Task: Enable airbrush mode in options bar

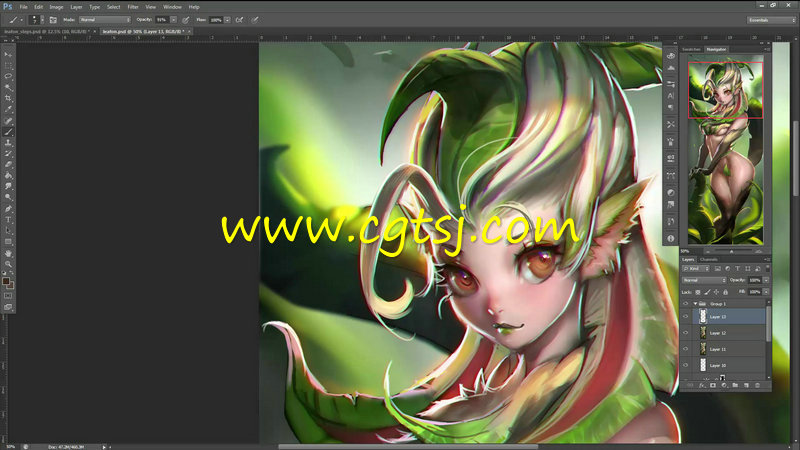Action: click(239, 20)
